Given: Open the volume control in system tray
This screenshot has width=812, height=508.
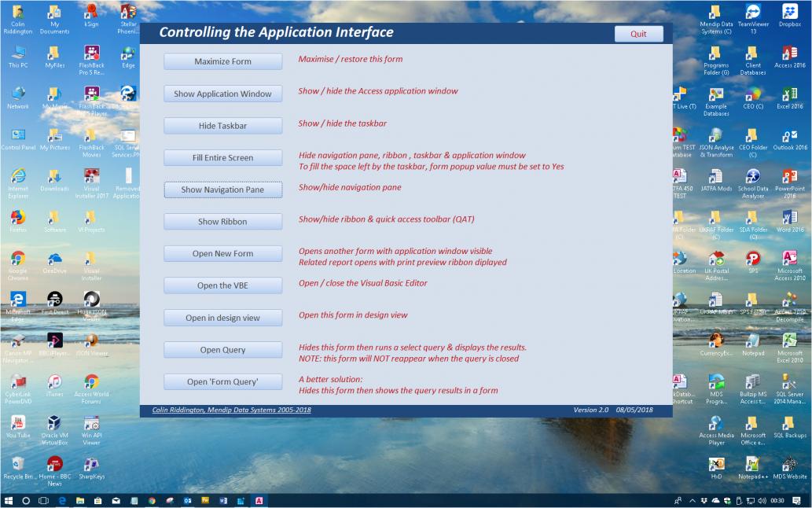Looking at the screenshot, I should pyautogui.click(x=762, y=501).
